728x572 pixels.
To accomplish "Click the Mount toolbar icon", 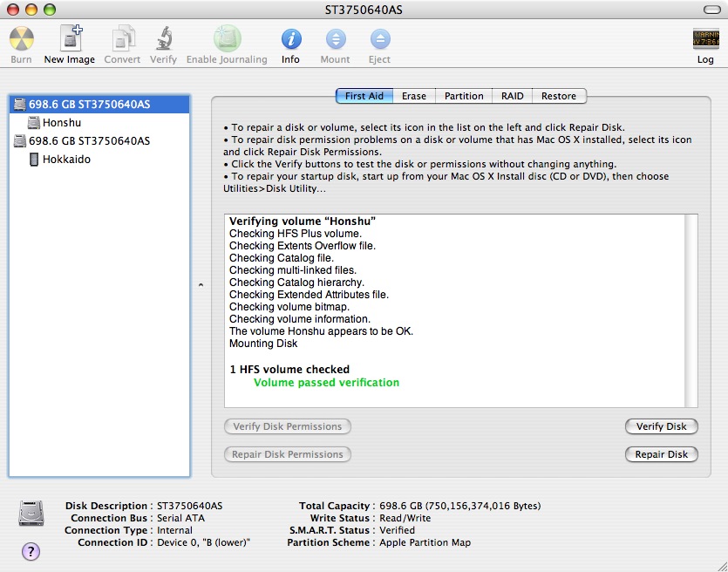I will (x=335, y=40).
